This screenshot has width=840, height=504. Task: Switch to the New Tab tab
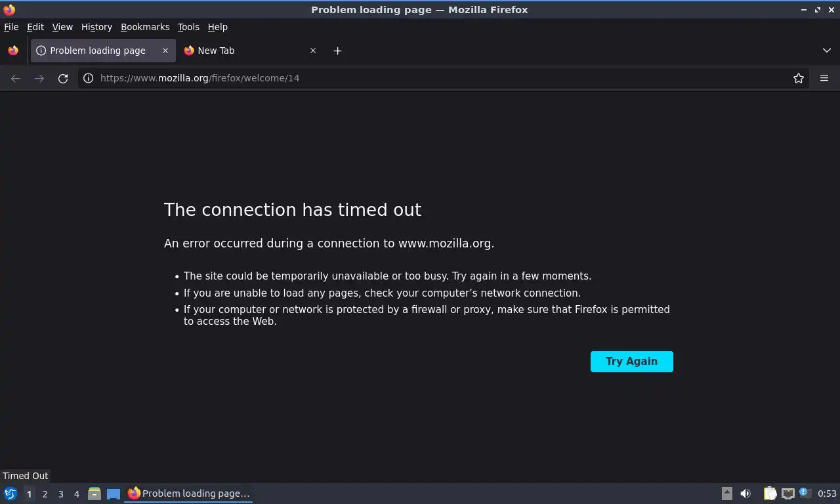(x=249, y=51)
